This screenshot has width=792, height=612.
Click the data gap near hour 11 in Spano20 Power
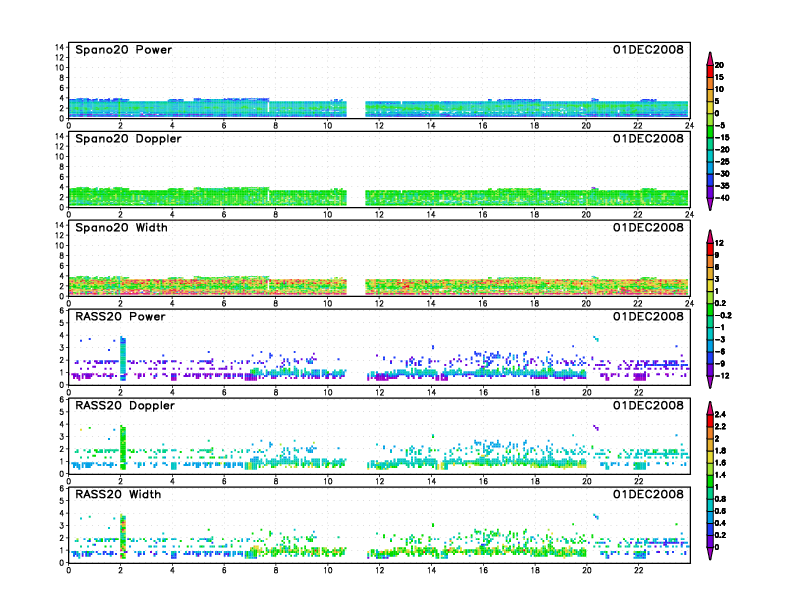(356, 109)
